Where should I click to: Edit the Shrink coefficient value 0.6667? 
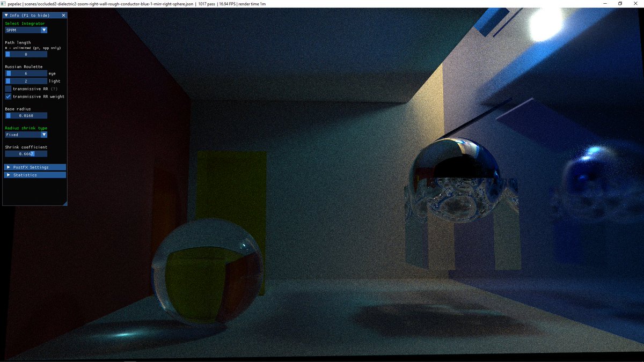click(x=26, y=154)
